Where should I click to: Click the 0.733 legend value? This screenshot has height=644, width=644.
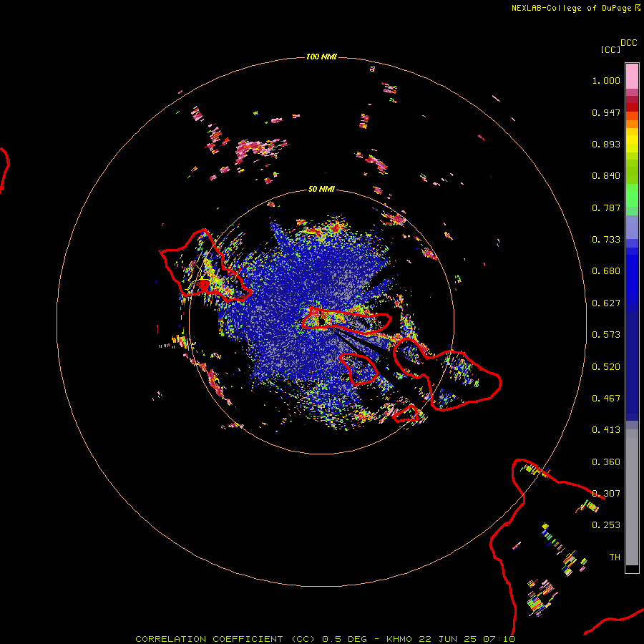click(606, 240)
